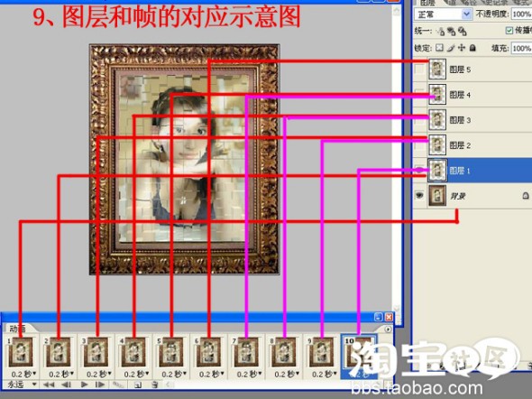This screenshot has height=399, width=532.
Task: Select animation frame 5 thumbnail
Action: [x=171, y=352]
